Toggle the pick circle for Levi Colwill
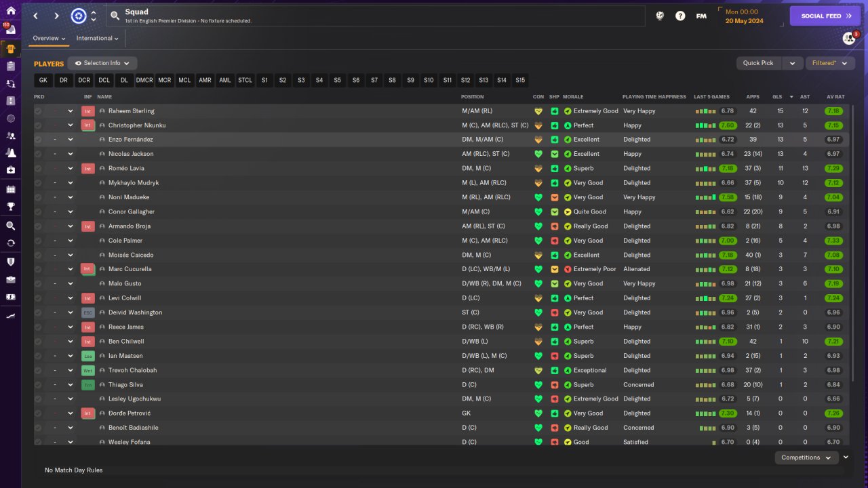This screenshot has height=488, width=868. pos(38,298)
